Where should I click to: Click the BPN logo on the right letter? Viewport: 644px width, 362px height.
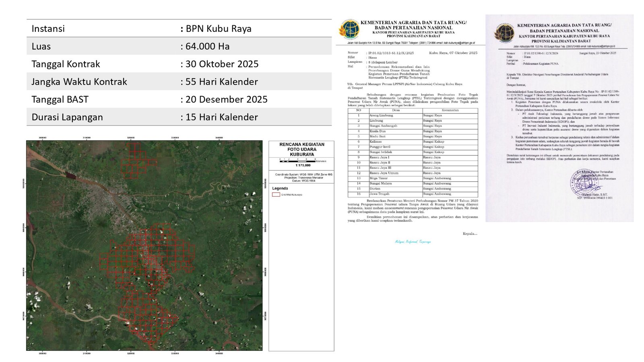click(x=504, y=33)
